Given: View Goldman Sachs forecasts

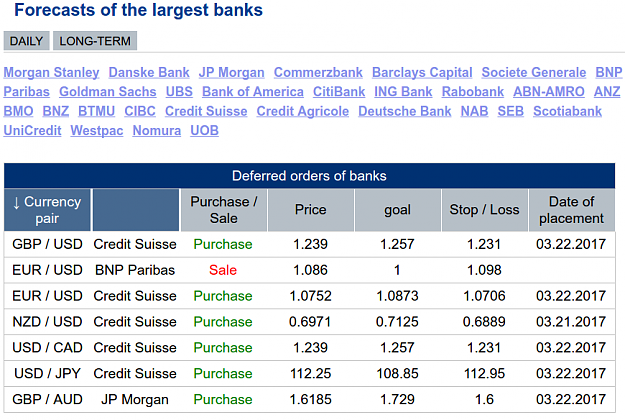Looking at the screenshot, I should [108, 92].
